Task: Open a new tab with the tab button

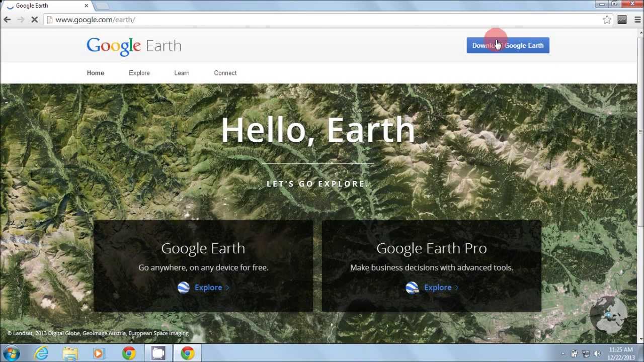Action: [x=102, y=6]
